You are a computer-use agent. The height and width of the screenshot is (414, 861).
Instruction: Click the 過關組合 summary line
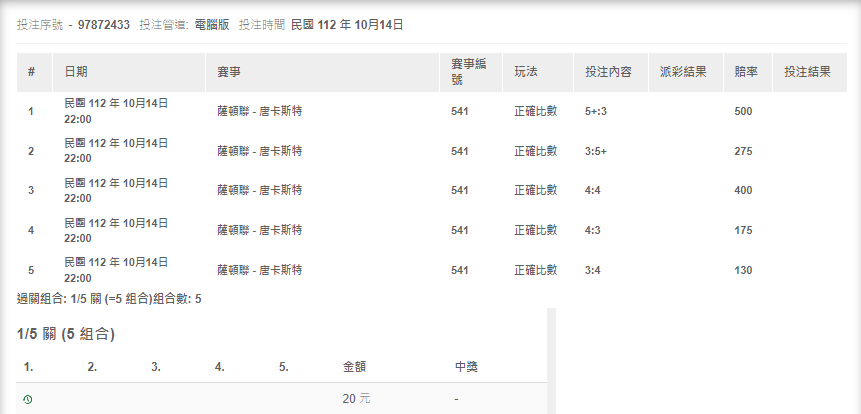109,299
